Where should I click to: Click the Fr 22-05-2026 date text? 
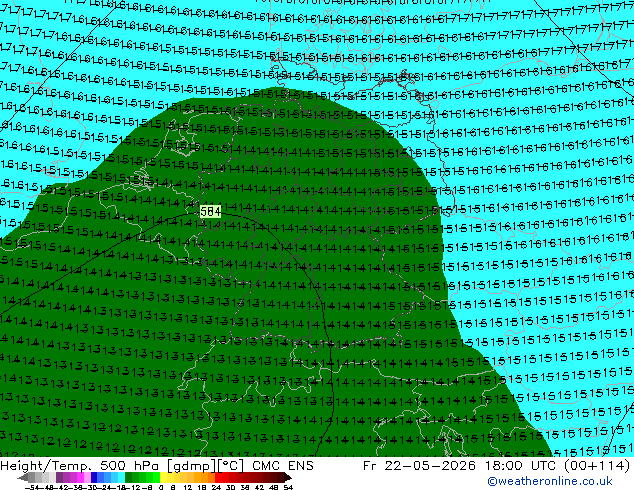(419, 466)
